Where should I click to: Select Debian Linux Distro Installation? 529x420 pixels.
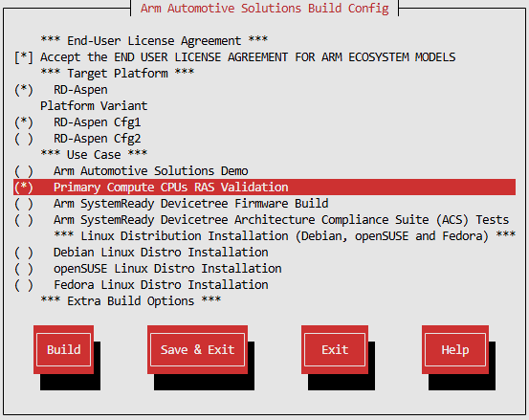[x=141, y=252]
